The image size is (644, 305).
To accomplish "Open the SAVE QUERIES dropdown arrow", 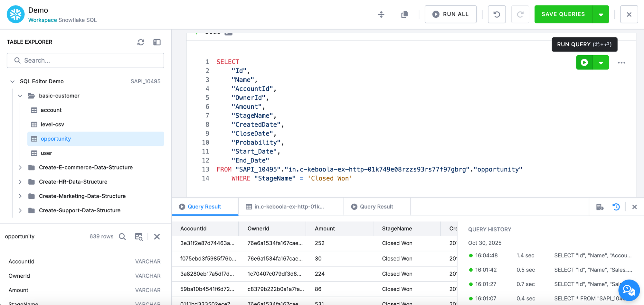I will (x=601, y=14).
